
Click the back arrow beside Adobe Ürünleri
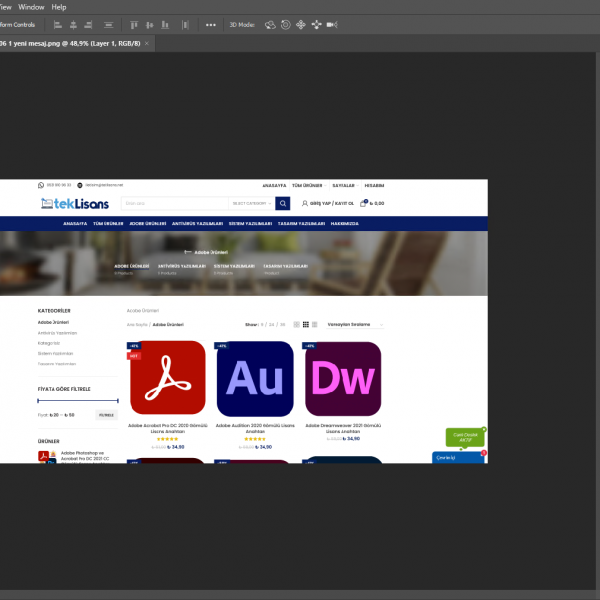(x=188, y=252)
